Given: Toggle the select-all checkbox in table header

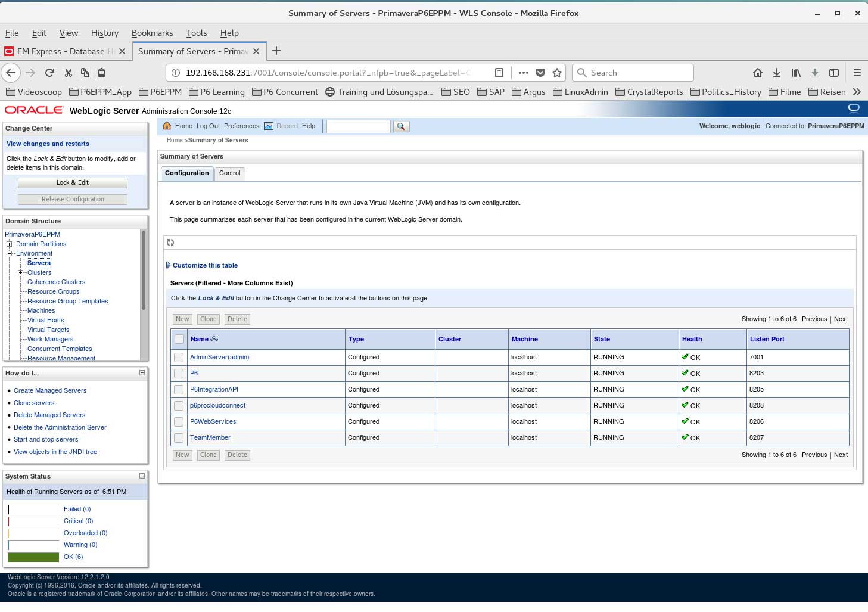Looking at the screenshot, I should tap(179, 339).
